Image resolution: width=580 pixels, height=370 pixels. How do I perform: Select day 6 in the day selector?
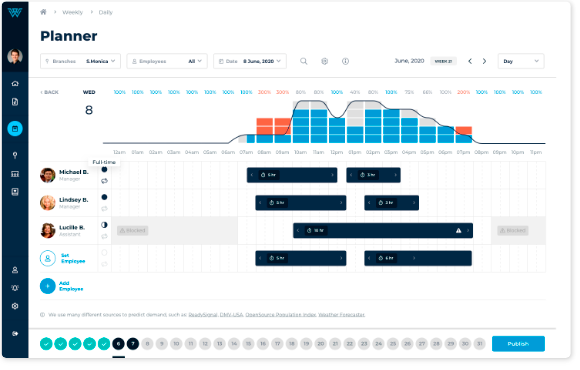point(118,344)
